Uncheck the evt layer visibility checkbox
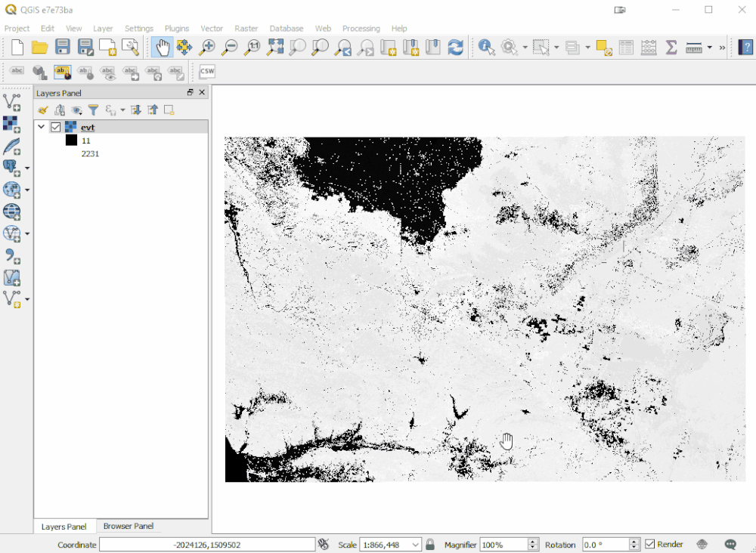The height and width of the screenshot is (553, 756). coord(55,127)
